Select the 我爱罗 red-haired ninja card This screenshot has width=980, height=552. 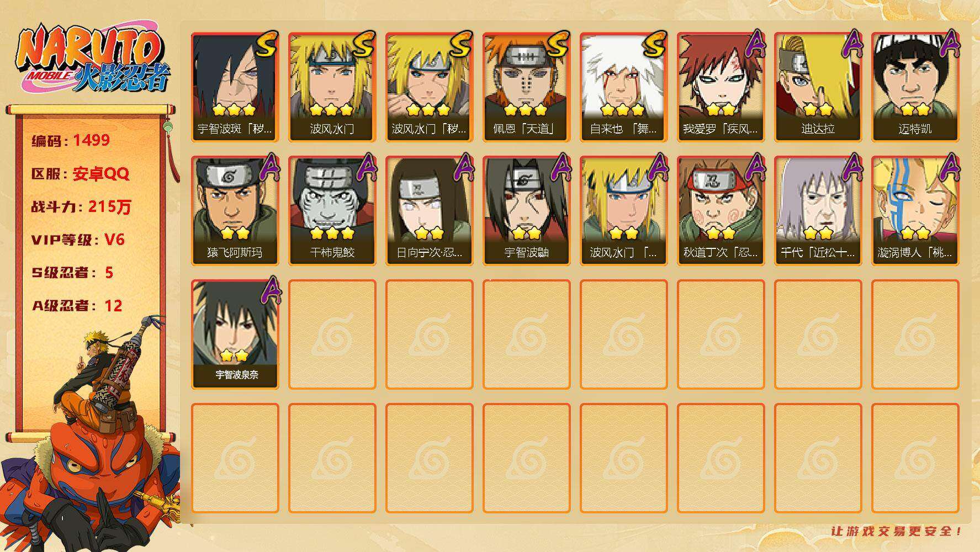pos(721,87)
